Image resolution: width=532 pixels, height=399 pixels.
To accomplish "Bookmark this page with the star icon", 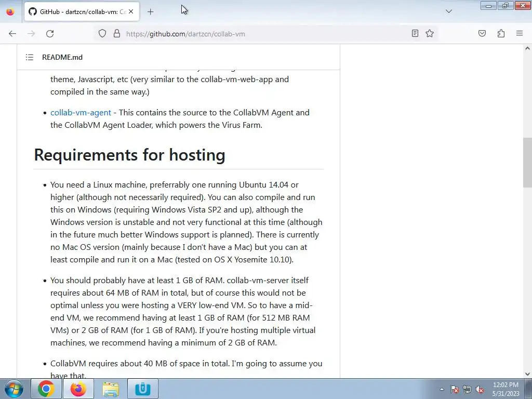I will [430, 33].
